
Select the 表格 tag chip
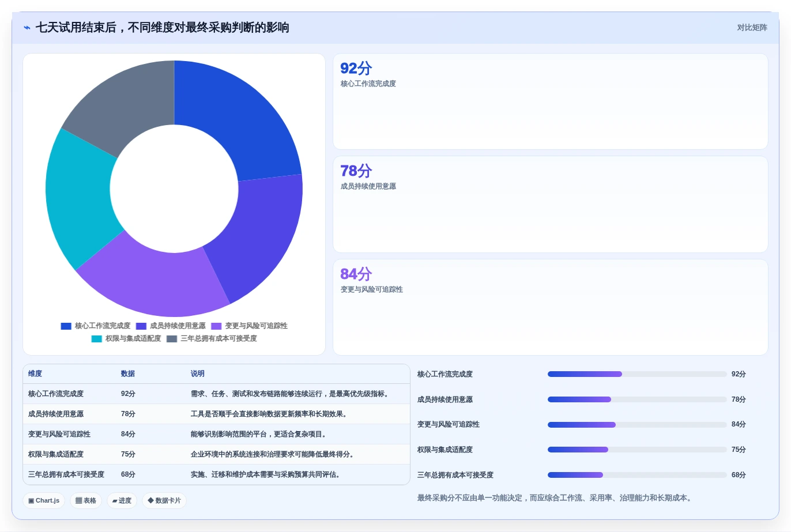point(86,500)
